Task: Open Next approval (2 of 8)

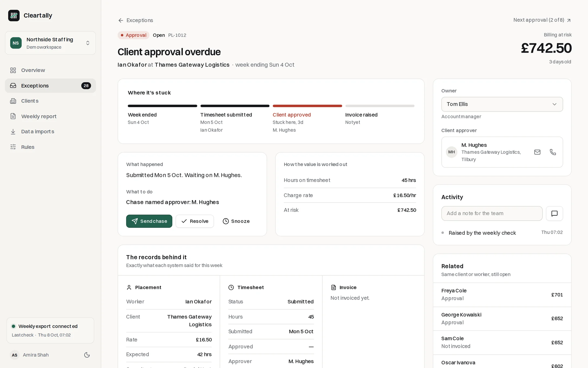Action: point(542,20)
